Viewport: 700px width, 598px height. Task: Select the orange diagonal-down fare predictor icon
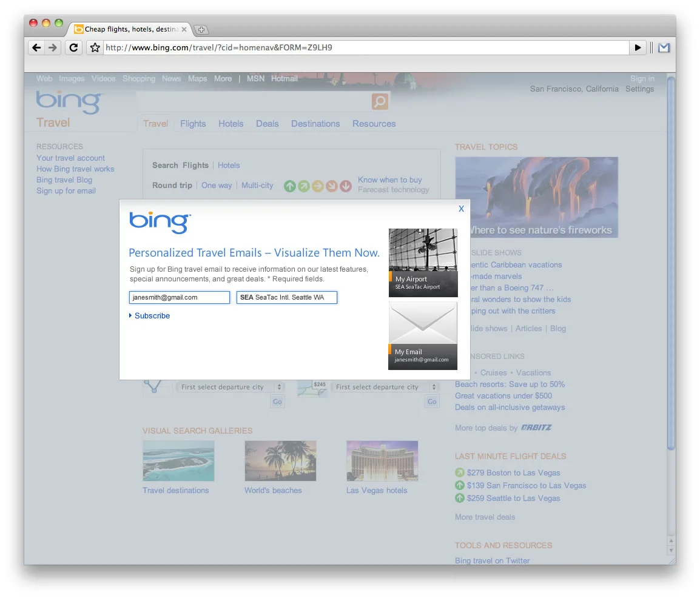coord(331,186)
